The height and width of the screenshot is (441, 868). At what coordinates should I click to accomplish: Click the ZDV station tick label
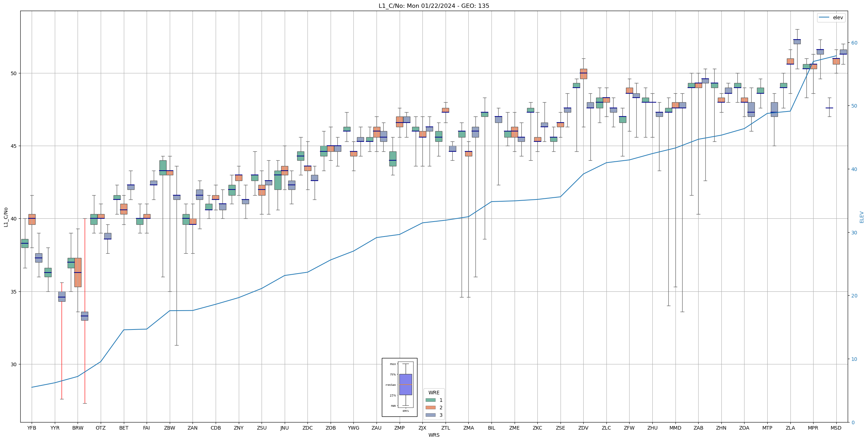[583, 428]
